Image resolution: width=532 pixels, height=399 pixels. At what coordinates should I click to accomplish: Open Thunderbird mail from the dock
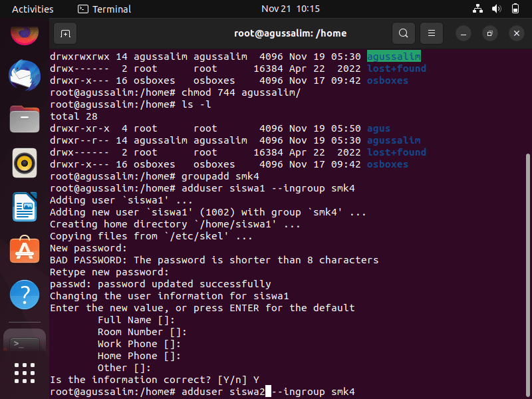(x=25, y=75)
